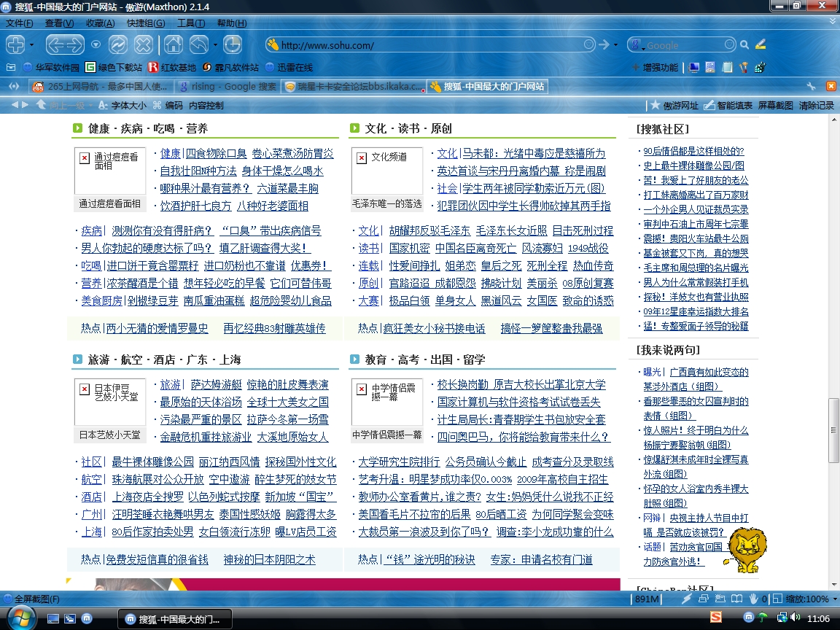Stop loading with the X toolbar icon
840x630 pixels.
(x=143, y=44)
